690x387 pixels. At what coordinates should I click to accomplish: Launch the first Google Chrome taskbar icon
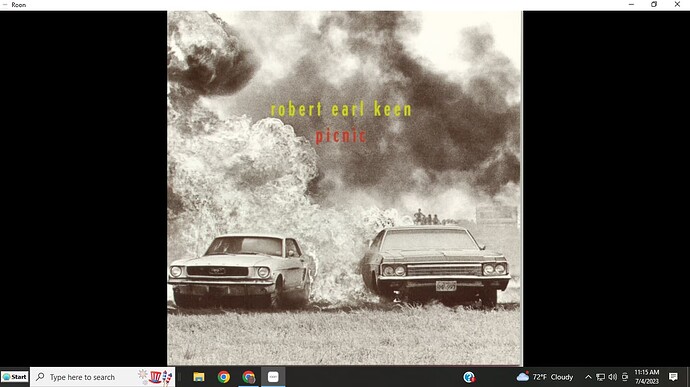[x=224, y=377]
